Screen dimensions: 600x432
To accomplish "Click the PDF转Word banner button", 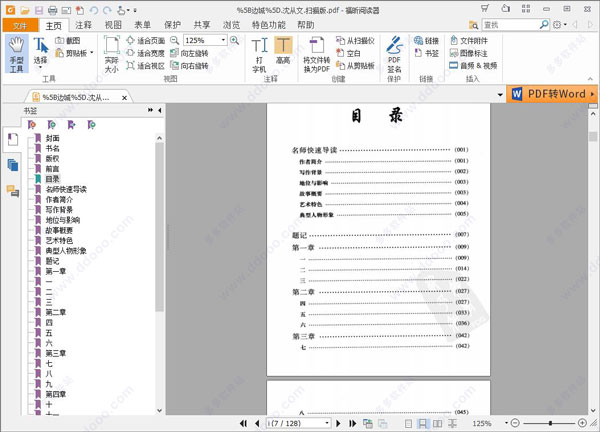I will tap(552, 94).
